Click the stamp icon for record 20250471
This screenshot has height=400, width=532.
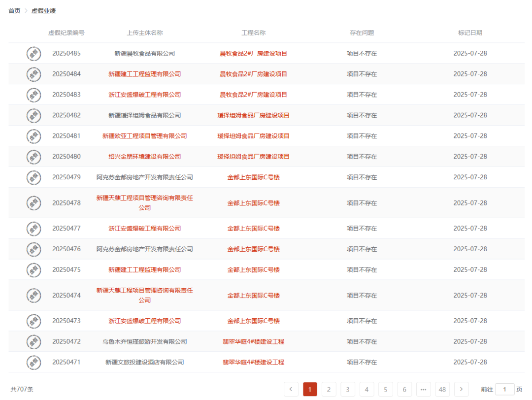click(x=33, y=363)
